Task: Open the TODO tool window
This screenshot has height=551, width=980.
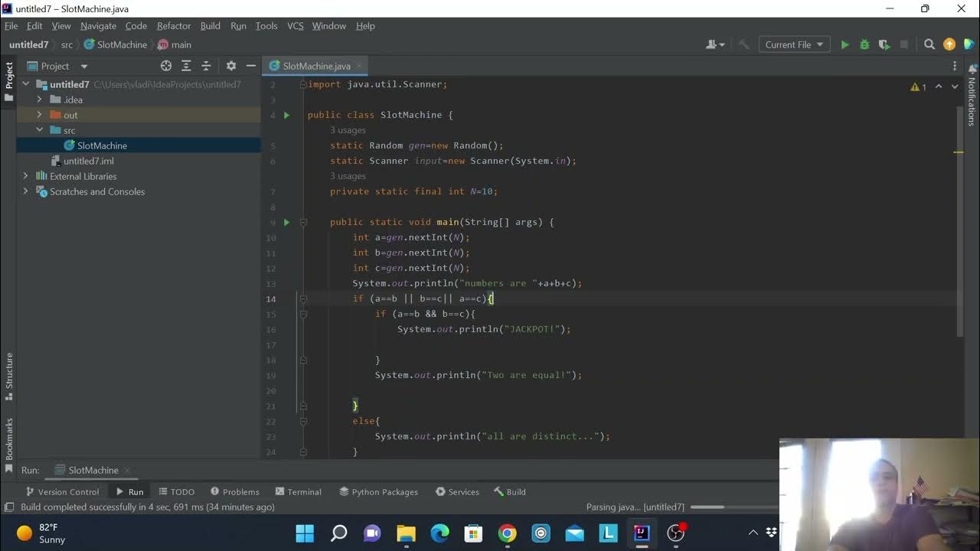Action: coord(177,492)
